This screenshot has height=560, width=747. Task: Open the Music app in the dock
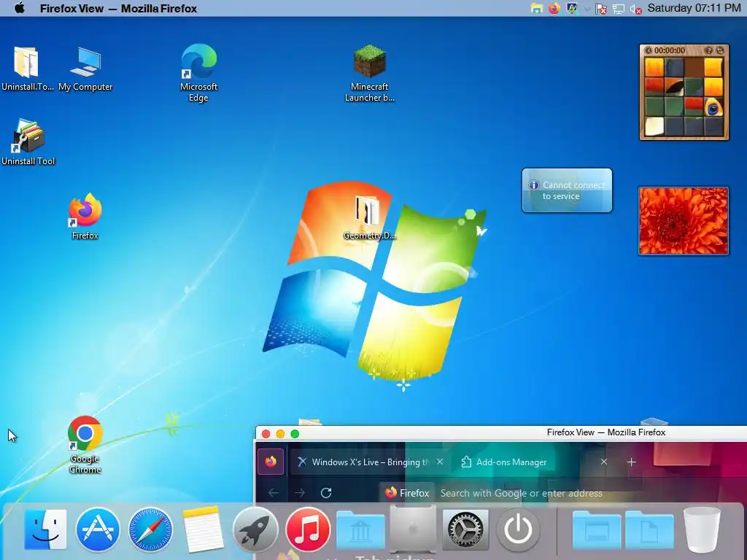click(308, 529)
